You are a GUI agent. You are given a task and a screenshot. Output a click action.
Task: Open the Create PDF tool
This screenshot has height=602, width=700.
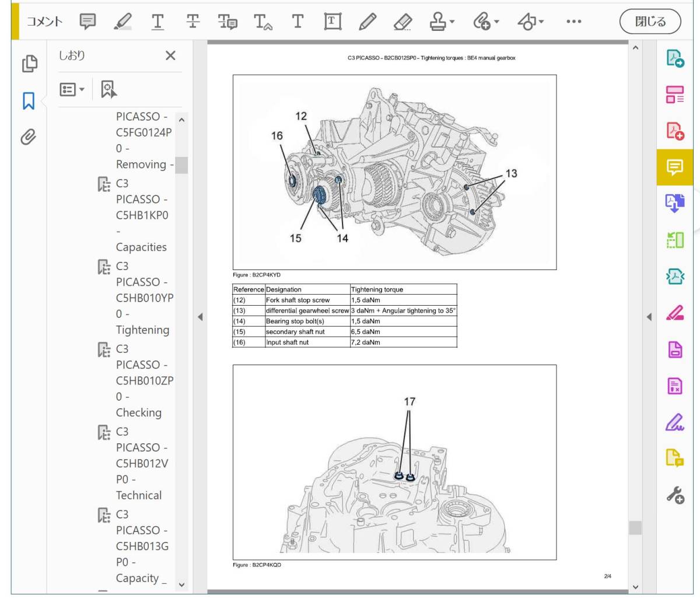click(x=675, y=131)
